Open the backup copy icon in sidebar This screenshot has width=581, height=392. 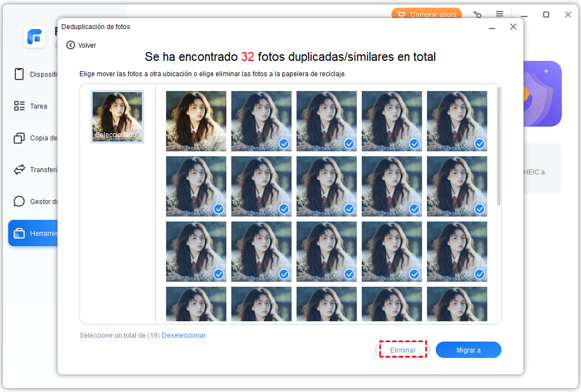point(20,138)
